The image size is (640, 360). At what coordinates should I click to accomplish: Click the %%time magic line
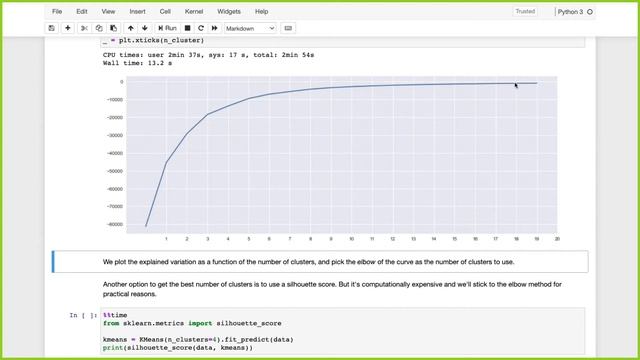tap(115, 315)
